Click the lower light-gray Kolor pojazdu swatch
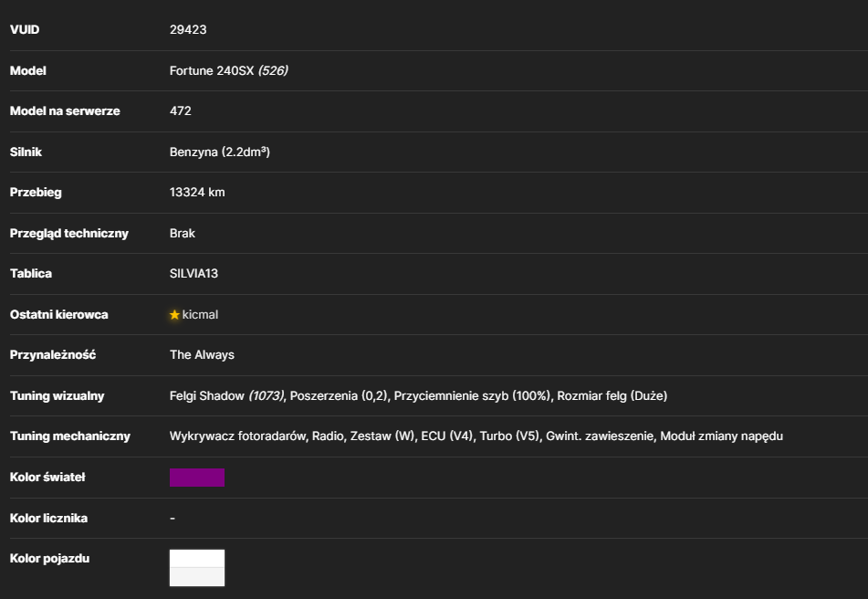Viewport: 868px width, 599px height. (197, 576)
